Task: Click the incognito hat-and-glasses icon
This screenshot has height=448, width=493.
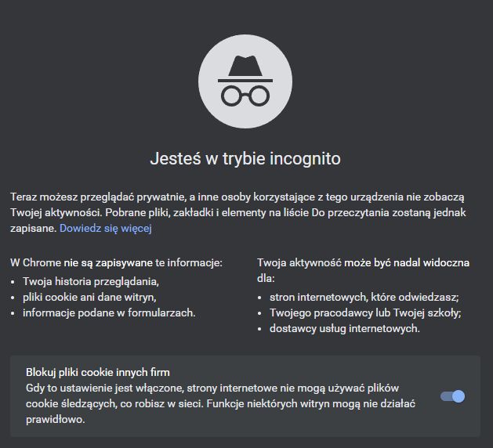Action: pyautogui.click(x=245, y=81)
